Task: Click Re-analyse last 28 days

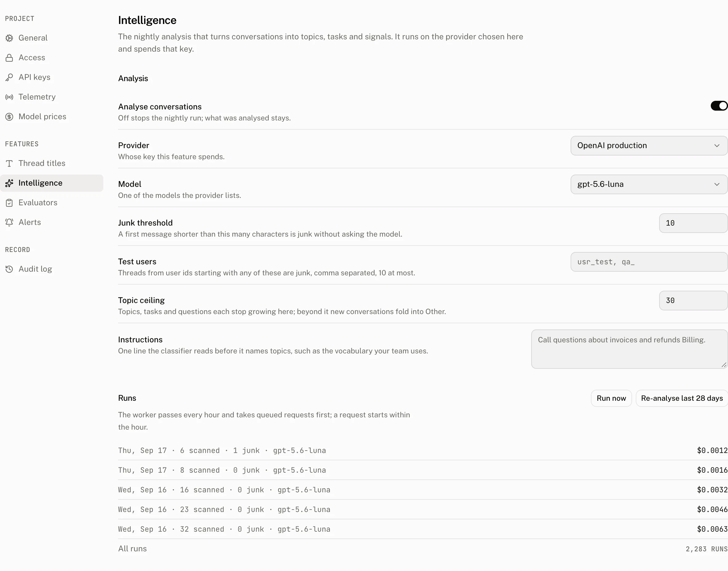Action: [x=682, y=399]
